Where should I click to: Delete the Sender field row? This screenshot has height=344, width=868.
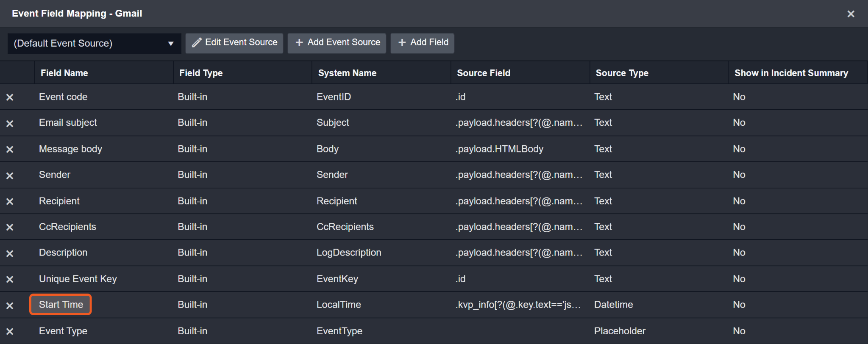[x=10, y=176]
